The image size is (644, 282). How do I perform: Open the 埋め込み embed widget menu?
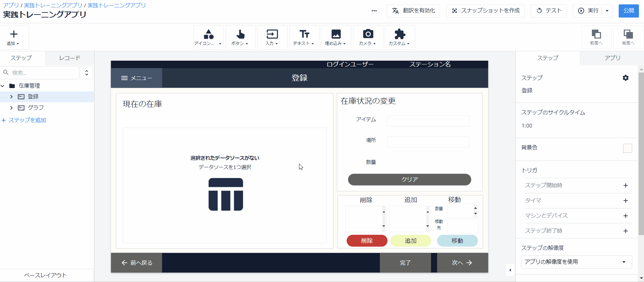coord(336,37)
